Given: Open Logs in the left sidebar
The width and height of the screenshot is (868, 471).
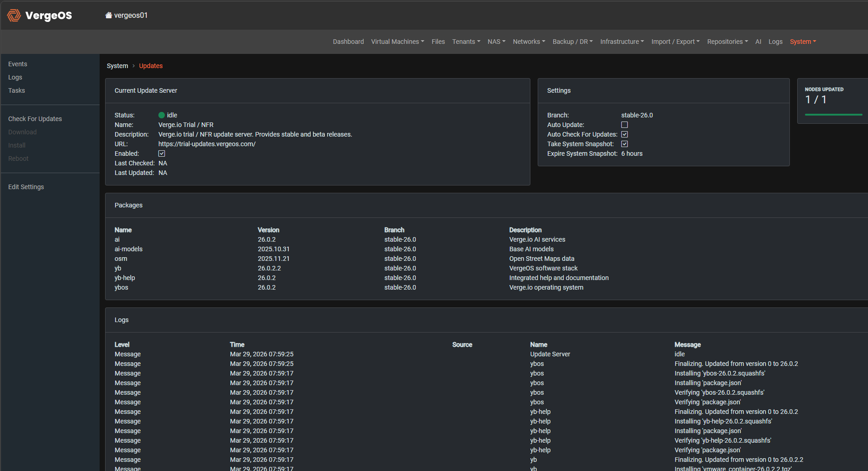Looking at the screenshot, I should (15, 77).
